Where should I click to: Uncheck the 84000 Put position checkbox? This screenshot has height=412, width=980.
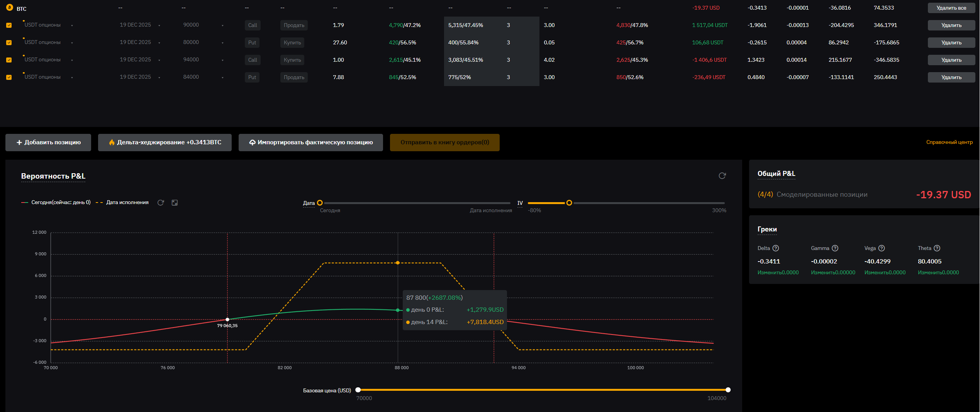[x=9, y=78]
